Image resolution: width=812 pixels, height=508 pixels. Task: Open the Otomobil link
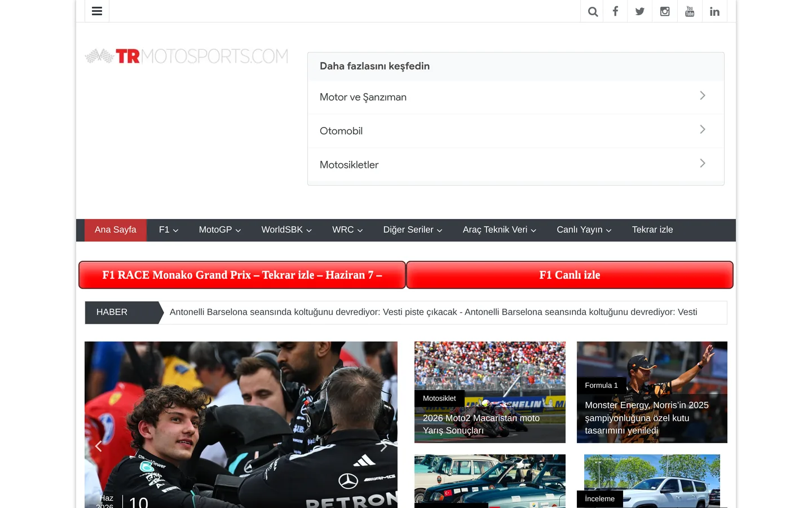tap(341, 131)
